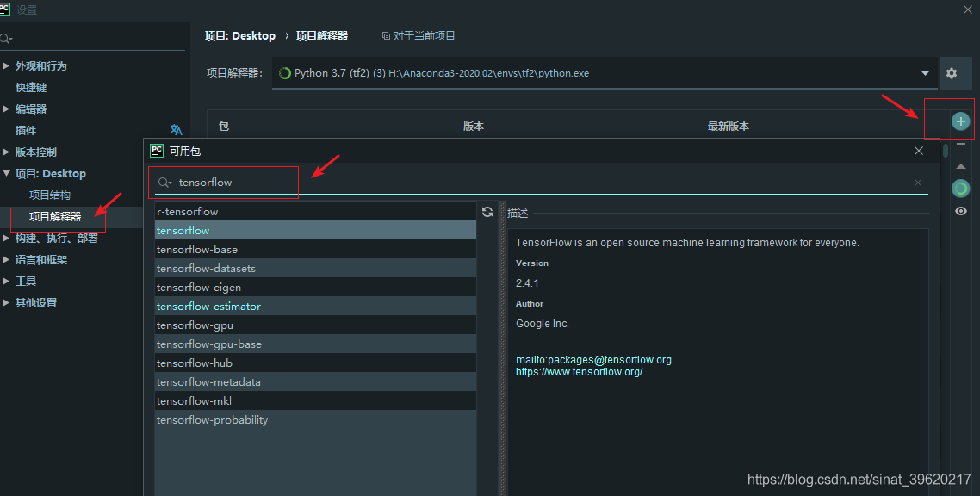Click the up-arrow upgrade package icon
This screenshot has width=980, height=496.
pos(961,166)
